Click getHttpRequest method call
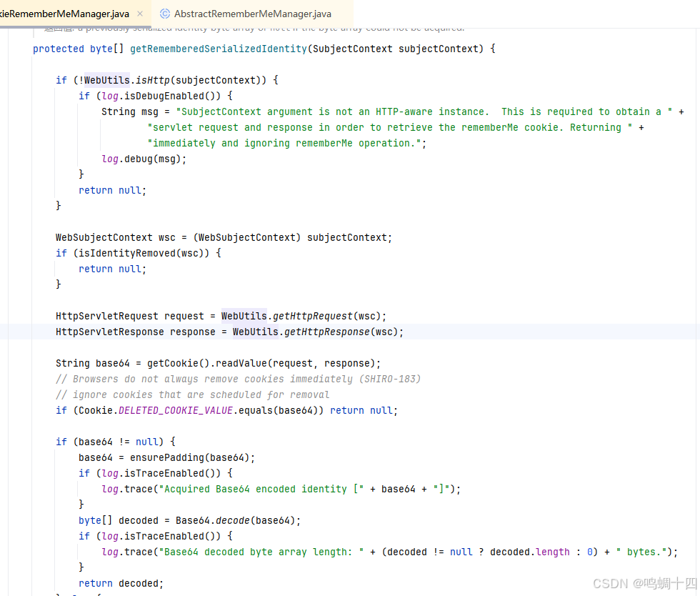700x596 pixels. pyautogui.click(x=313, y=317)
